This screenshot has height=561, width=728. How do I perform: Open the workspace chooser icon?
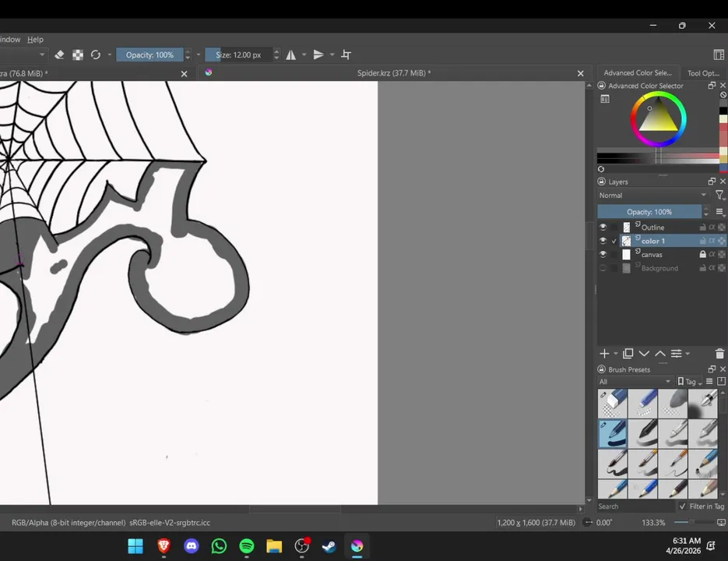coord(719,55)
